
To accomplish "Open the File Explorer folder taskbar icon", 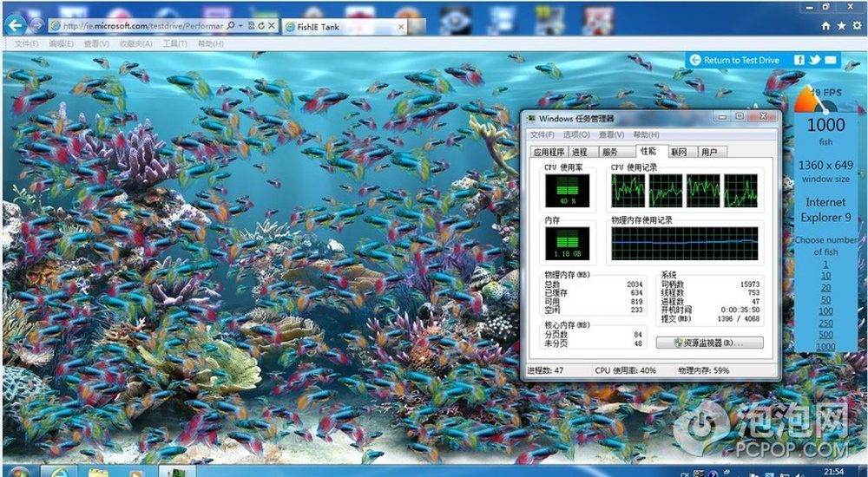I will (x=99, y=472).
